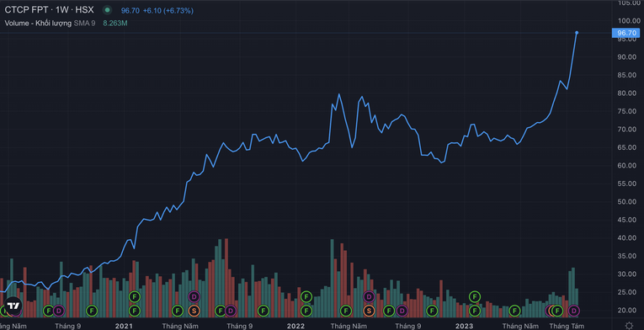Click the last D dividend marker above Tháng Tám
The height and width of the screenshot is (330, 644).
tap(574, 311)
